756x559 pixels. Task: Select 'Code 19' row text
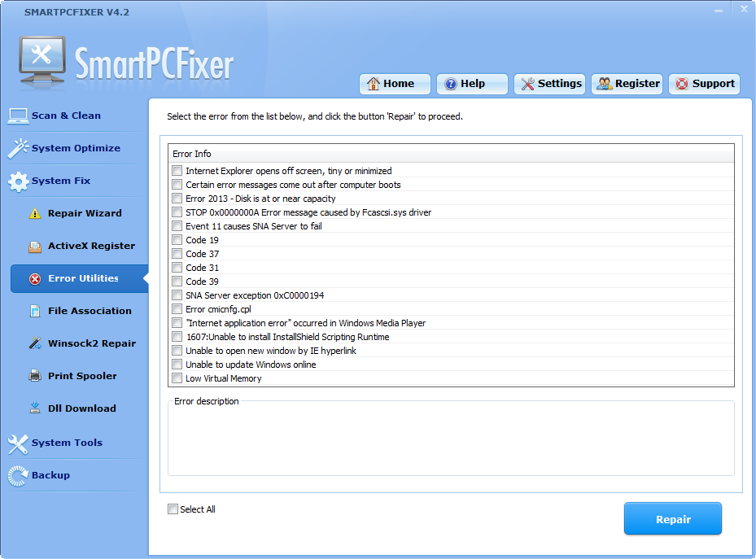(202, 240)
